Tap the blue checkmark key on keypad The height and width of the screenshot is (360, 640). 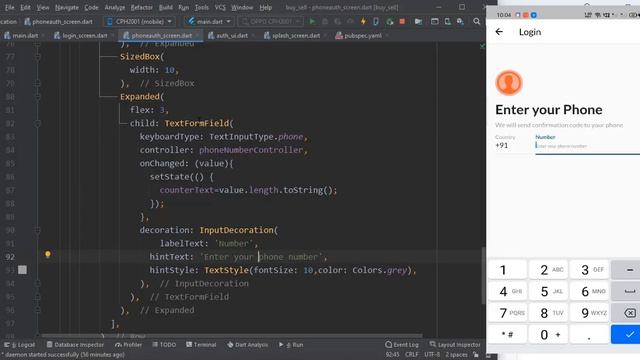coord(628,334)
